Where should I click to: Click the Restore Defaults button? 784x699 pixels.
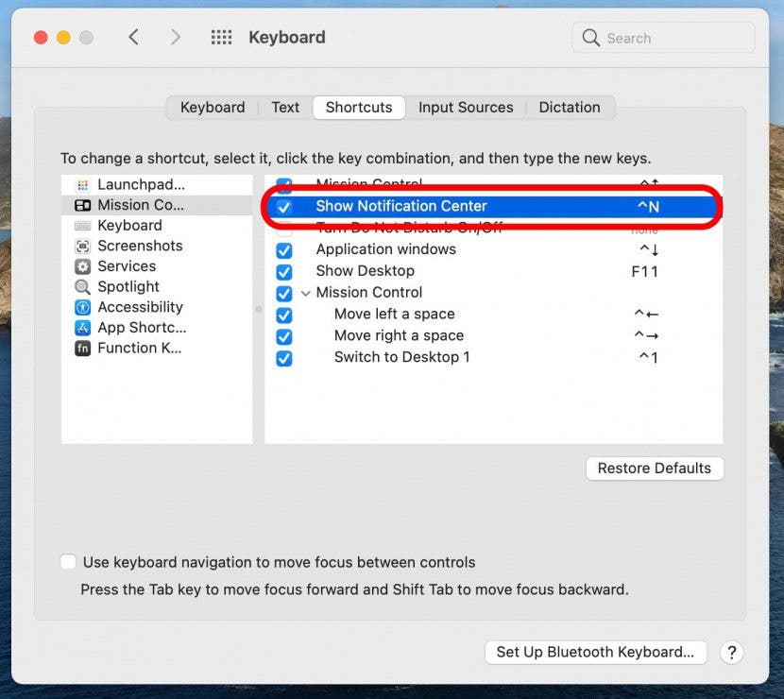click(655, 468)
